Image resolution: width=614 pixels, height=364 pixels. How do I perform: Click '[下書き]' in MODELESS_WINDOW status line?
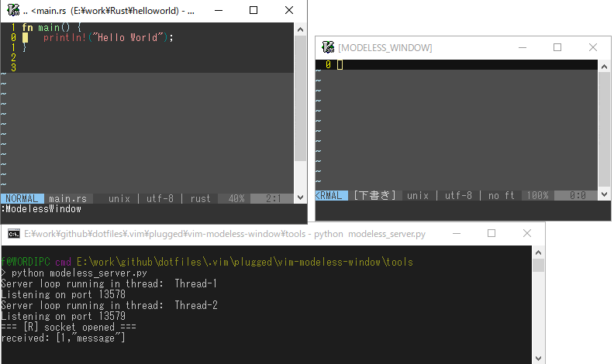374,195
